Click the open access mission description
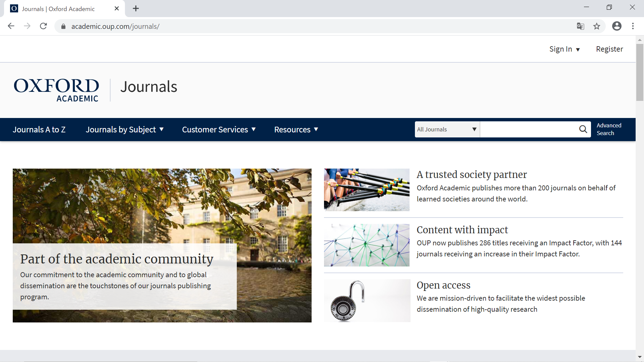The width and height of the screenshot is (644, 362). [501, 304]
